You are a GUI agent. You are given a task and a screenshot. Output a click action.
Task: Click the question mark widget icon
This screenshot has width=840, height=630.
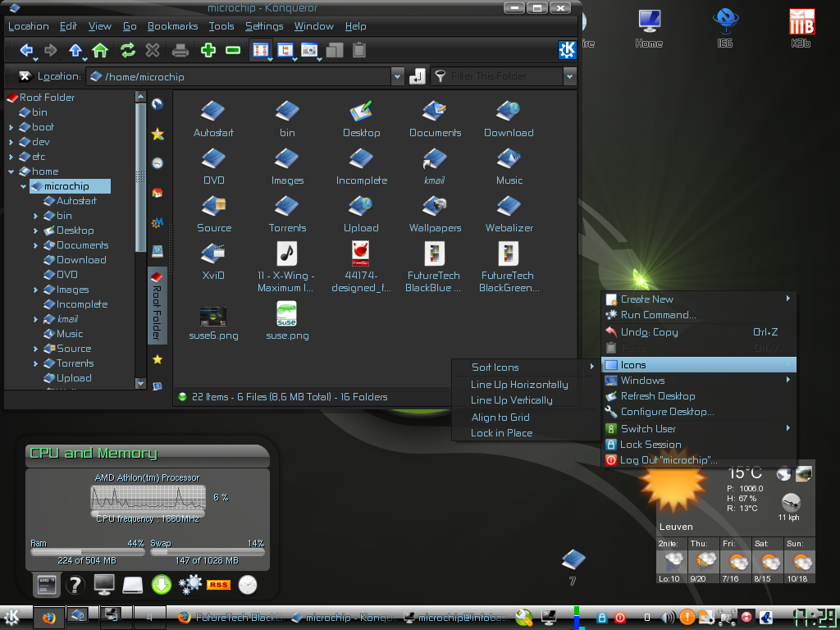click(75, 584)
